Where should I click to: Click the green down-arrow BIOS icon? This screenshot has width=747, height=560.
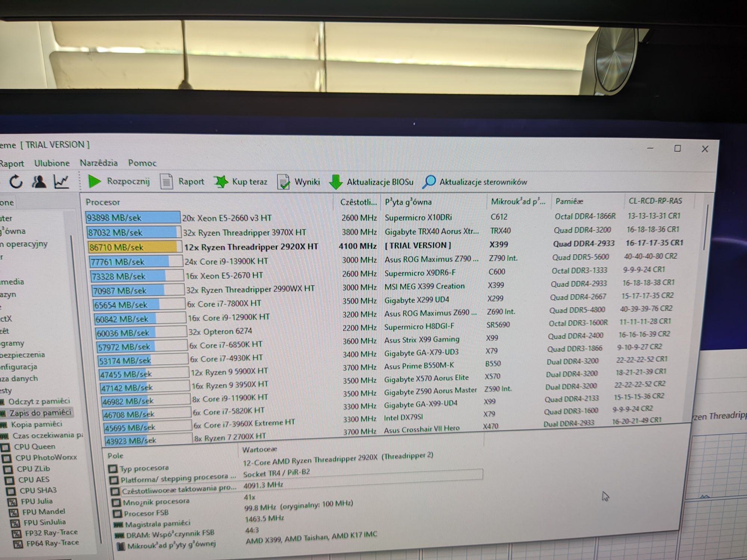click(336, 182)
